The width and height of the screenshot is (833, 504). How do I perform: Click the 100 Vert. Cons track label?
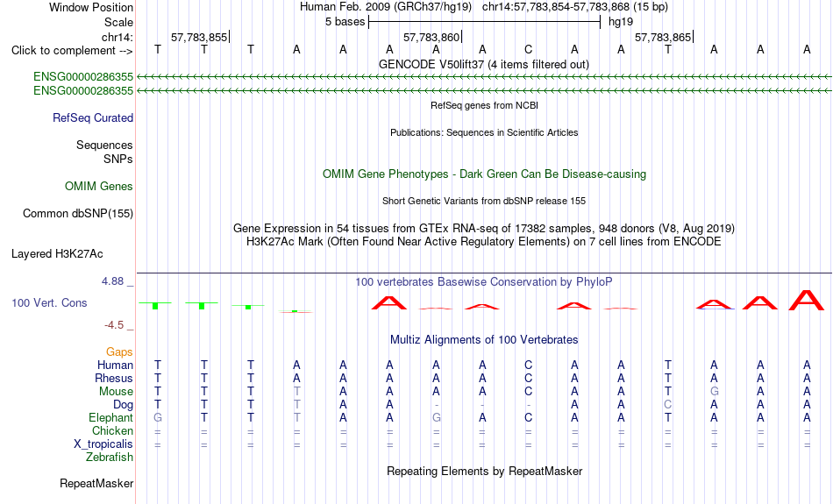[x=49, y=302]
